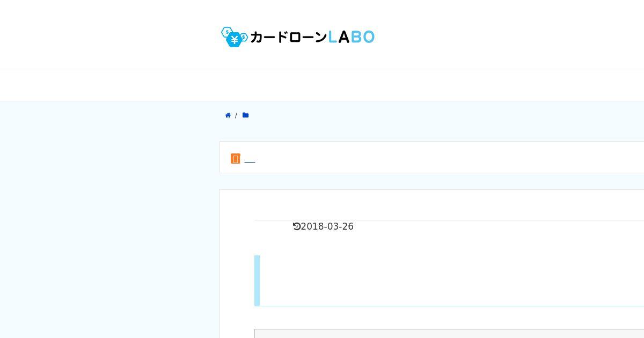
Task: Click the update history clock icon
Action: click(296, 226)
